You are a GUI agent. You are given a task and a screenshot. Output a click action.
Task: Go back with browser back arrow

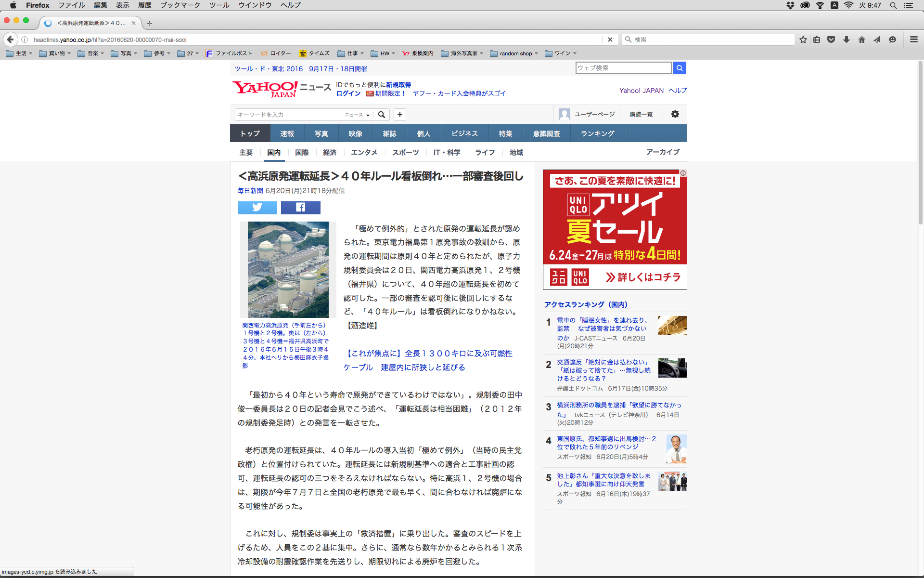11,39
